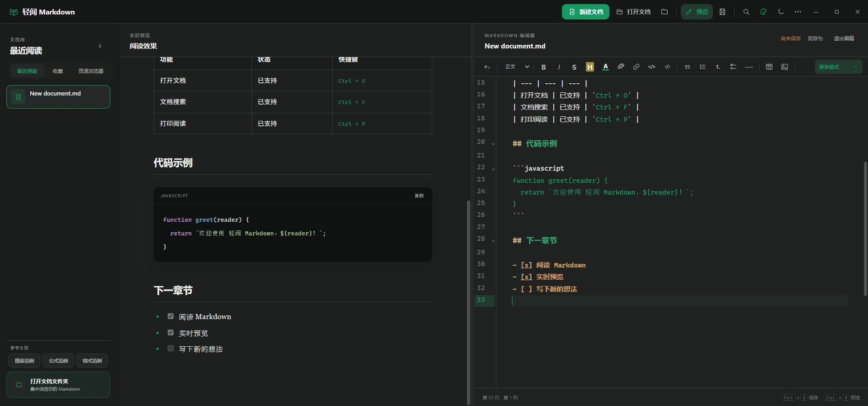
Task: Click the 新建文档 new document button
Action: (x=585, y=12)
